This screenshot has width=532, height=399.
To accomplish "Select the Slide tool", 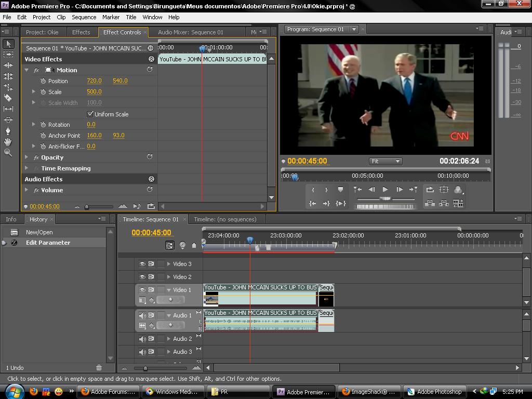I will [x=8, y=120].
